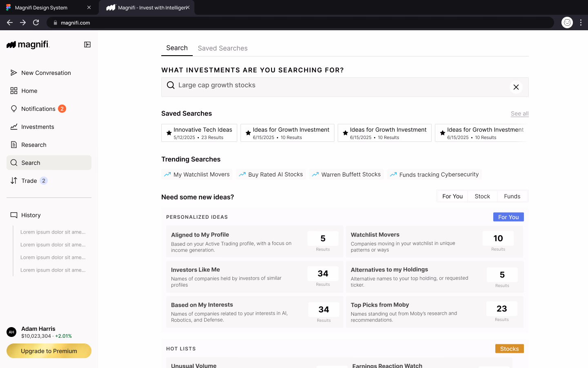The height and width of the screenshot is (368, 588).
Task: Click the search input field
Action: (x=345, y=87)
